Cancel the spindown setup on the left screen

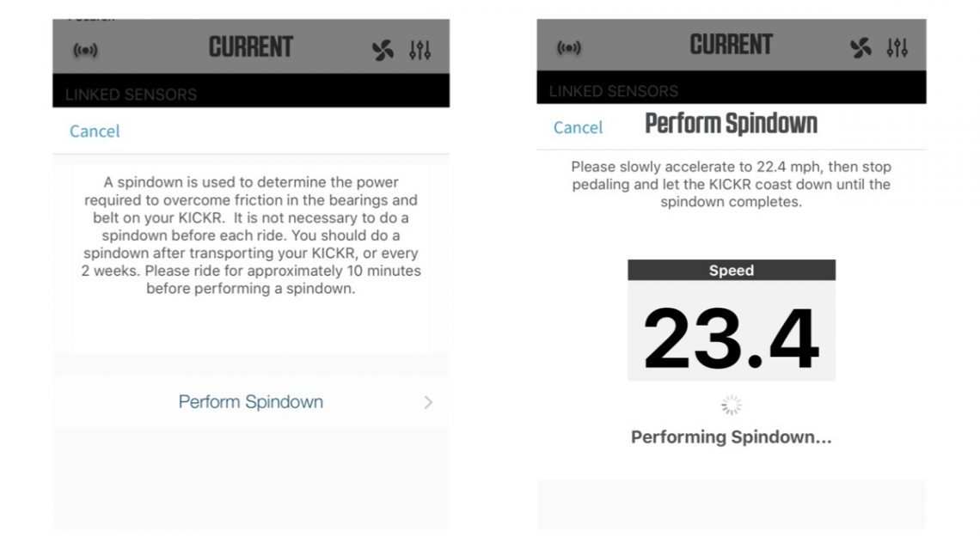tap(95, 131)
